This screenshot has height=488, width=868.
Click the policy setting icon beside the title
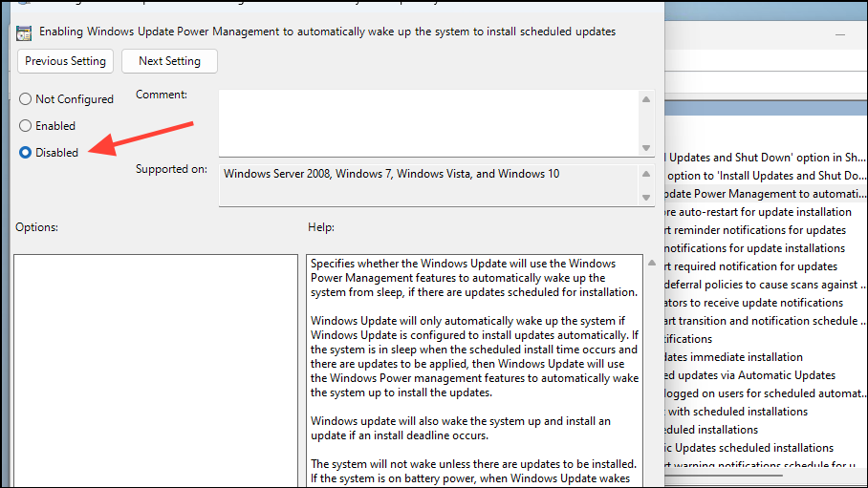tap(24, 33)
